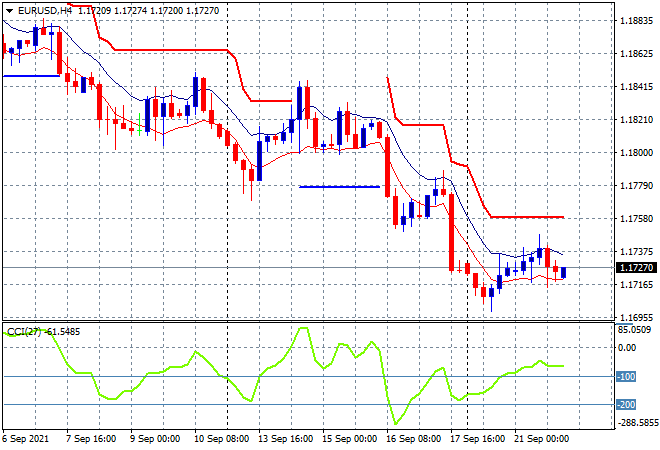660x450 pixels.
Task: Click the price scale value 1.17580
Action: pos(637,218)
